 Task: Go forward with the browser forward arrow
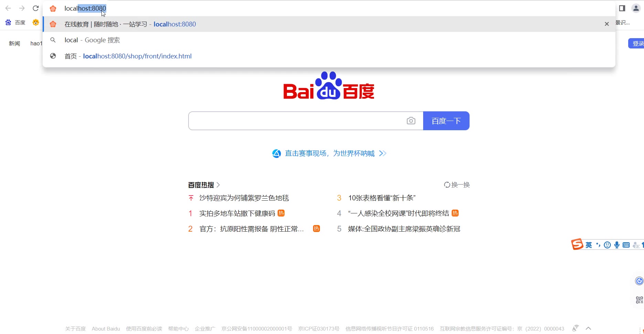tap(22, 8)
